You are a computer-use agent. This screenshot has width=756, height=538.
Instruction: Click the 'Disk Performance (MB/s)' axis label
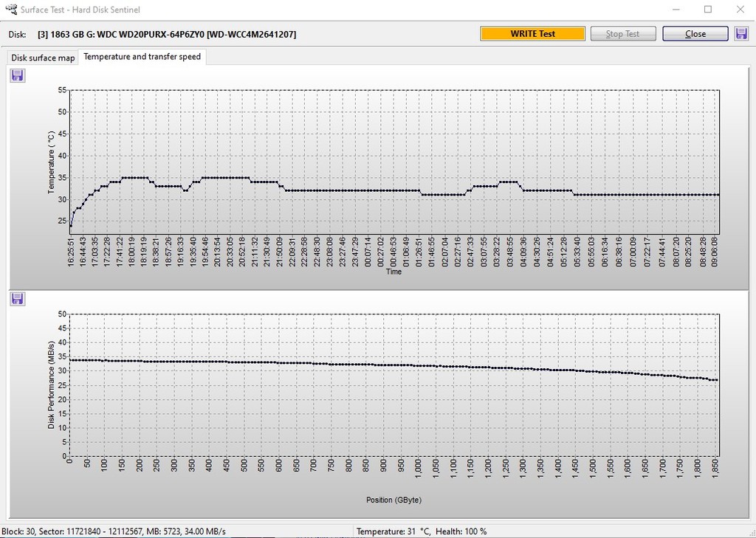[52, 384]
